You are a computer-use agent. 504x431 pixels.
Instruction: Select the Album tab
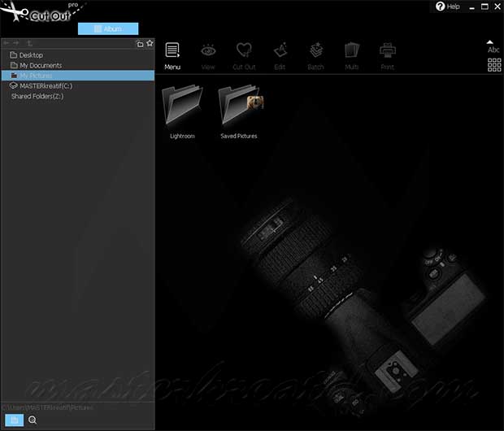tap(108, 28)
